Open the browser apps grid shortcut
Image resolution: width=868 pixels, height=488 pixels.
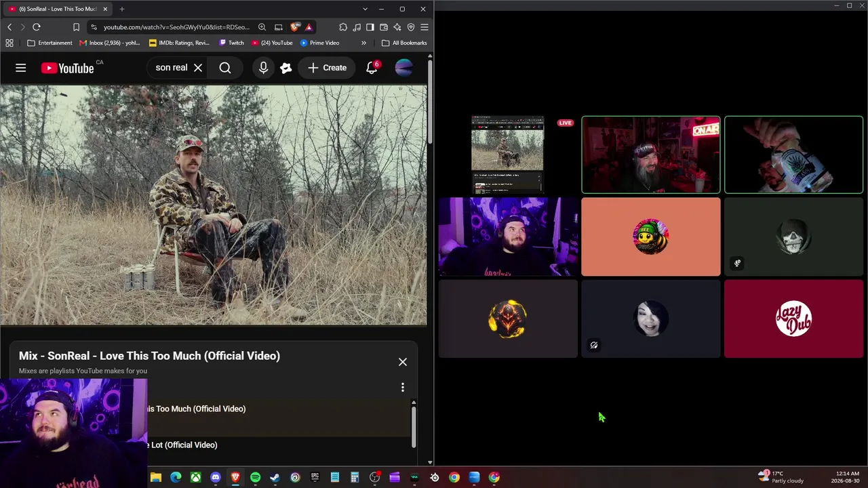click(x=9, y=43)
